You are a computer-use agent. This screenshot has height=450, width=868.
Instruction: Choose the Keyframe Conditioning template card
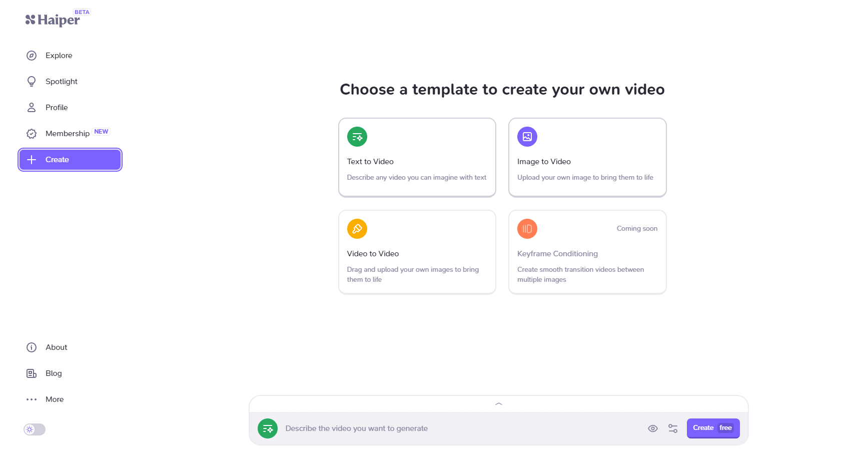(587, 252)
